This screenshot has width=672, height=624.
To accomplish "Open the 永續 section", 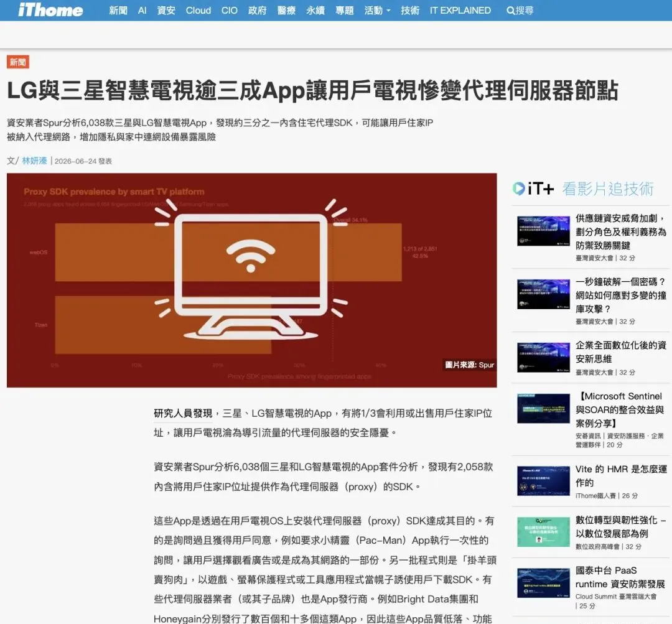I will pos(315,11).
